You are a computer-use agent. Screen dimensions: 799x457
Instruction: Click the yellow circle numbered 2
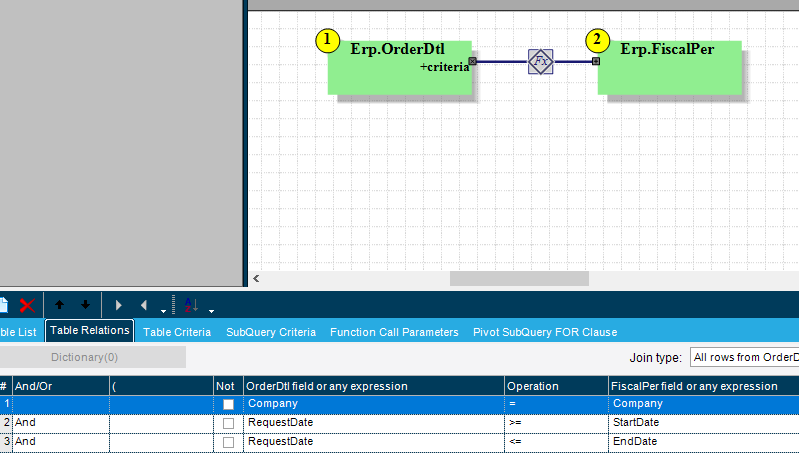point(597,41)
